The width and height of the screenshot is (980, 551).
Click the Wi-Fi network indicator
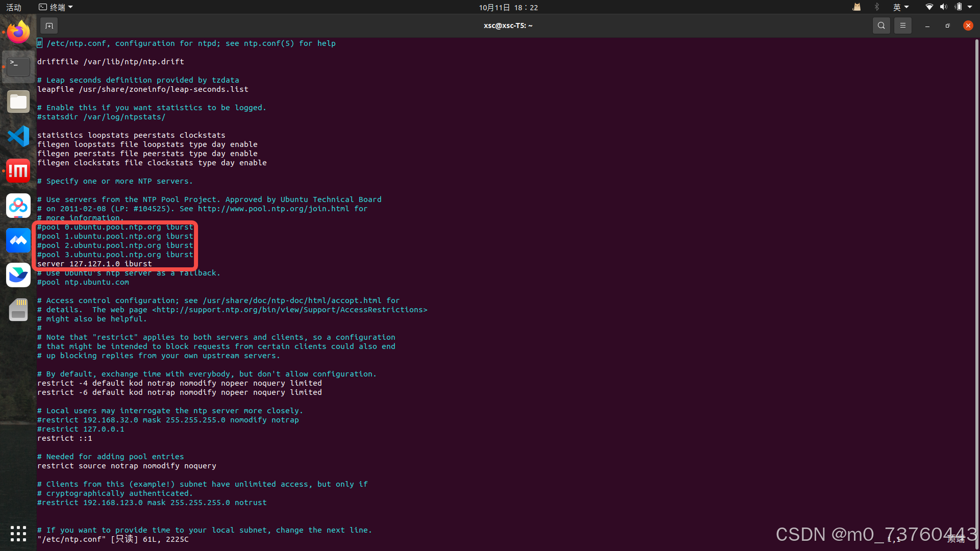[929, 7]
